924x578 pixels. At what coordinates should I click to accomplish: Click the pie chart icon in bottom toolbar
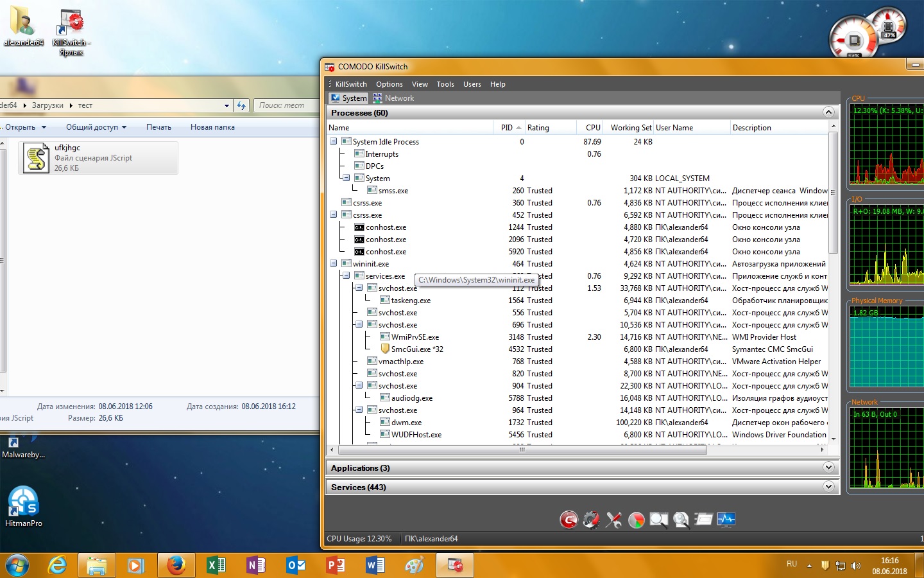click(x=636, y=520)
